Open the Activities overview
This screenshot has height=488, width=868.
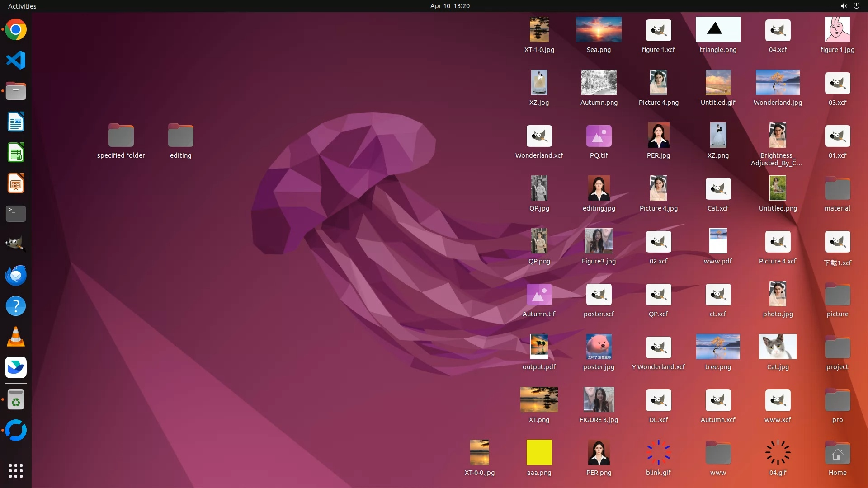tap(22, 6)
